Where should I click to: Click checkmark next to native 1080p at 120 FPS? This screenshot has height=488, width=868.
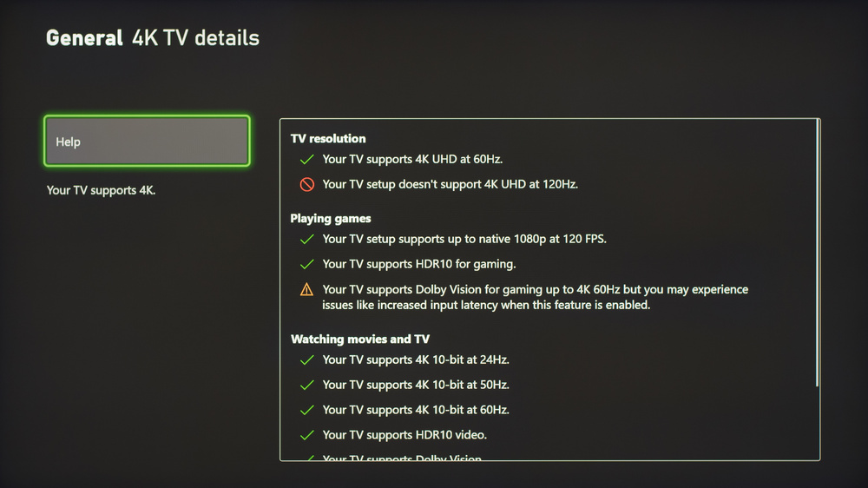tap(306, 239)
